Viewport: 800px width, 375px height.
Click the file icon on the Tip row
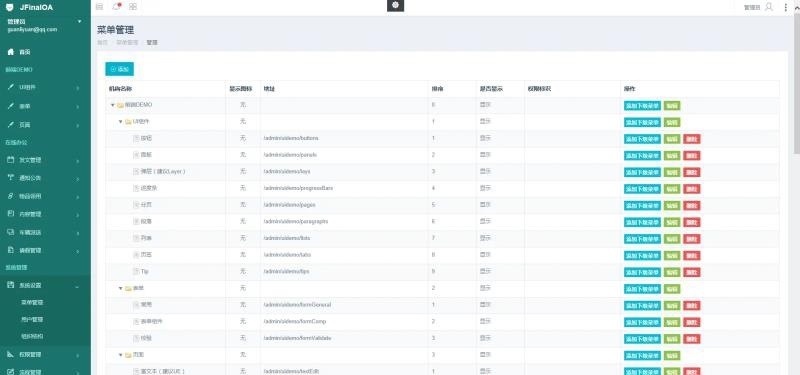[136, 271]
